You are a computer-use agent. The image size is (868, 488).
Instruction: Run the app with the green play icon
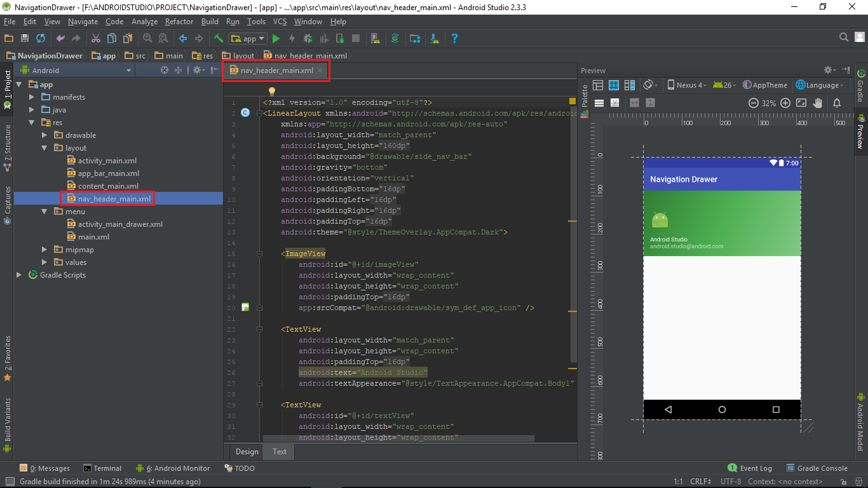click(x=275, y=38)
